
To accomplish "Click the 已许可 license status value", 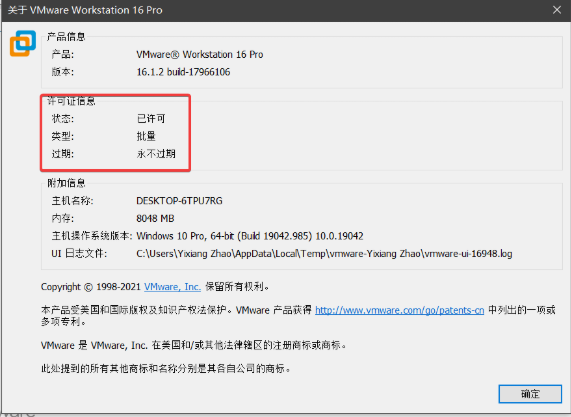I will click(151, 118).
